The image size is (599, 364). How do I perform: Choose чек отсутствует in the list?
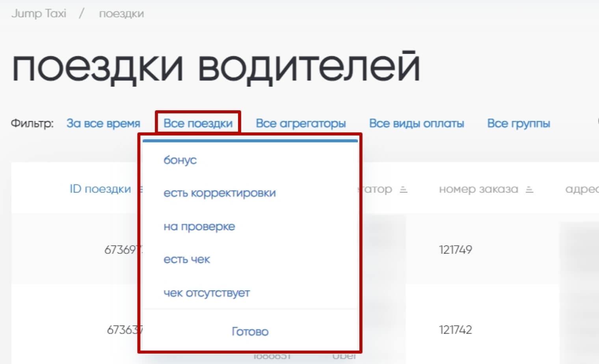coord(206,293)
